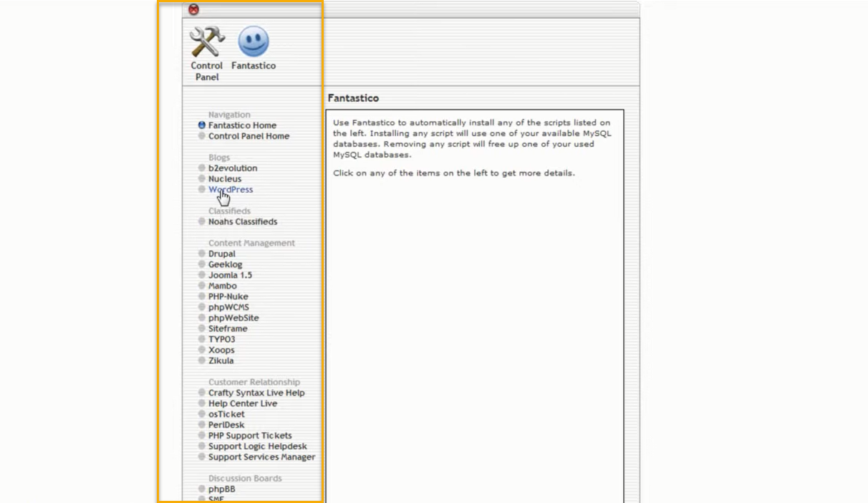Click the Fantastico label under smiley
Viewport: 868px width, 503px height.
(254, 66)
